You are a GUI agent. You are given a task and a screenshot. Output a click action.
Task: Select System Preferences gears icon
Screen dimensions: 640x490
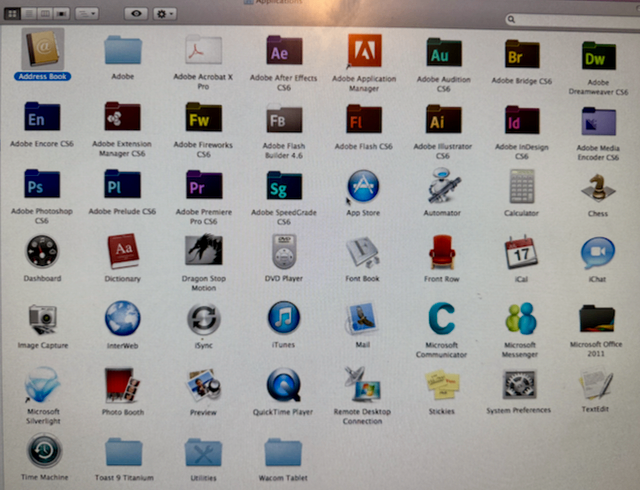[x=519, y=384]
